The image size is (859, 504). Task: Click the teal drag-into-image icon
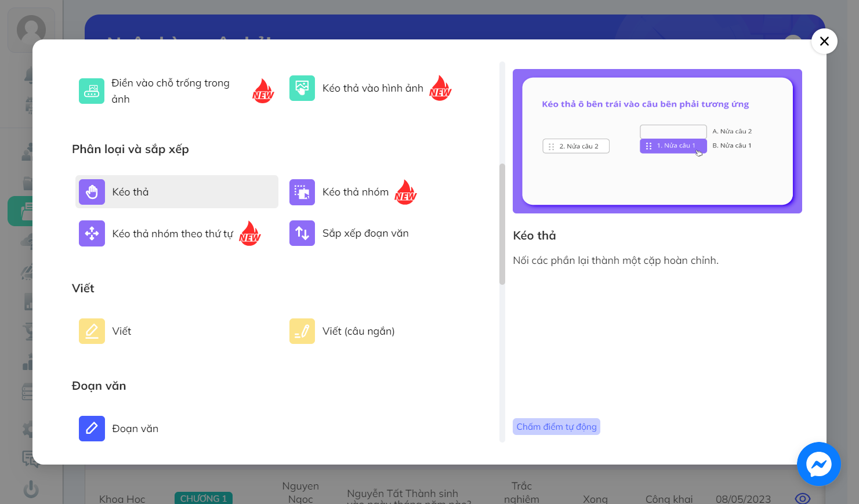click(302, 88)
